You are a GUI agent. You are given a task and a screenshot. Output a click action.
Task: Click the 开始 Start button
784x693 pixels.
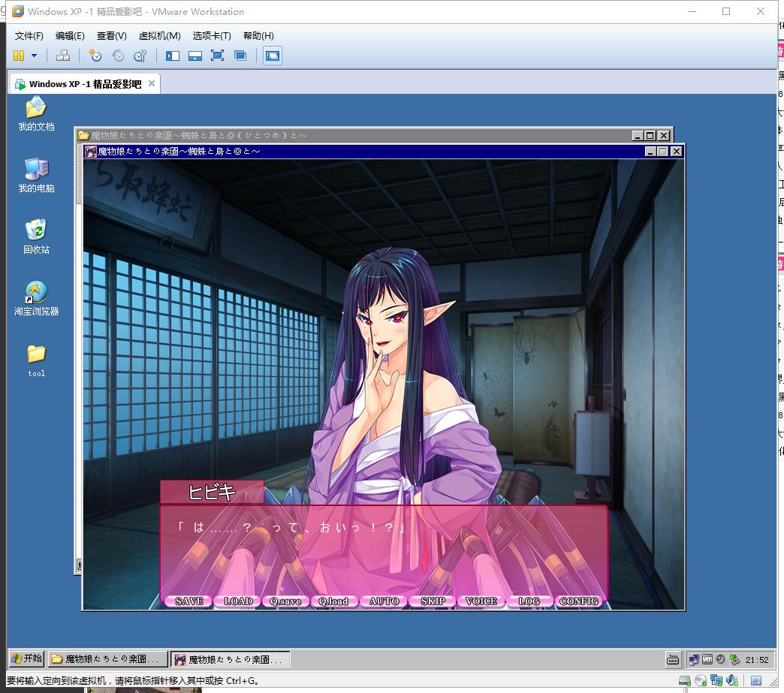click(x=26, y=658)
